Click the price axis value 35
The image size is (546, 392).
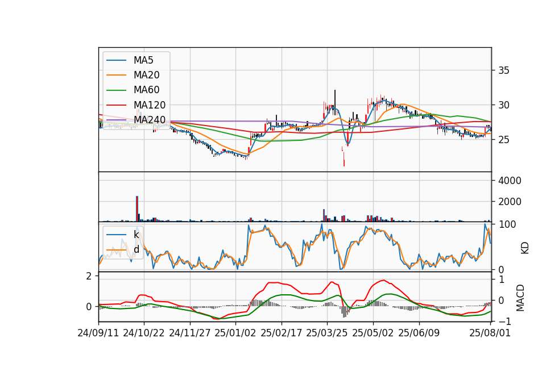[x=504, y=70]
